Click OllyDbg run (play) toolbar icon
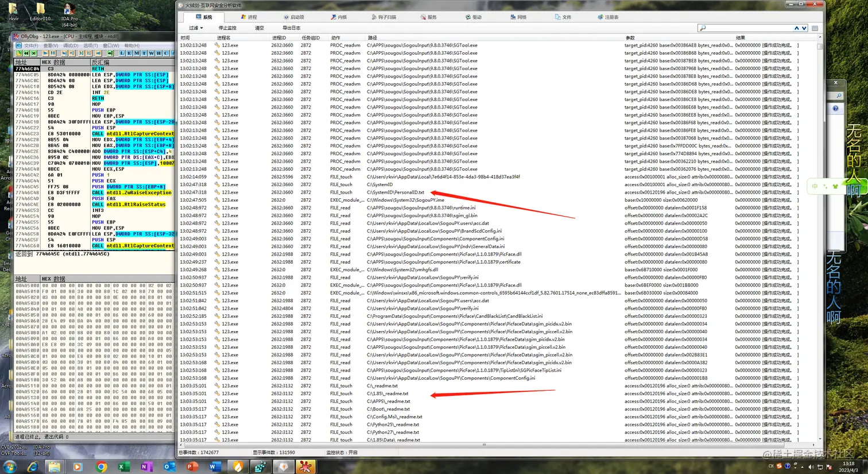This screenshot has height=474, width=868. [x=45, y=53]
